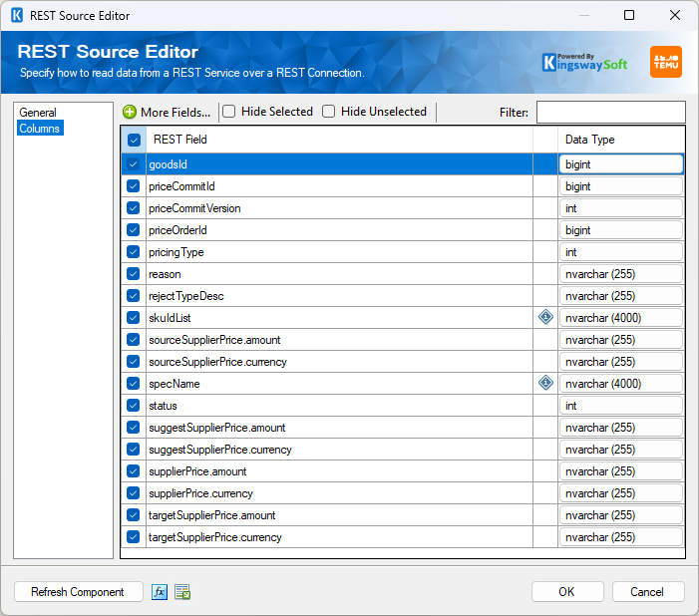Click the Cancel button
The image size is (699, 616).
(648, 591)
